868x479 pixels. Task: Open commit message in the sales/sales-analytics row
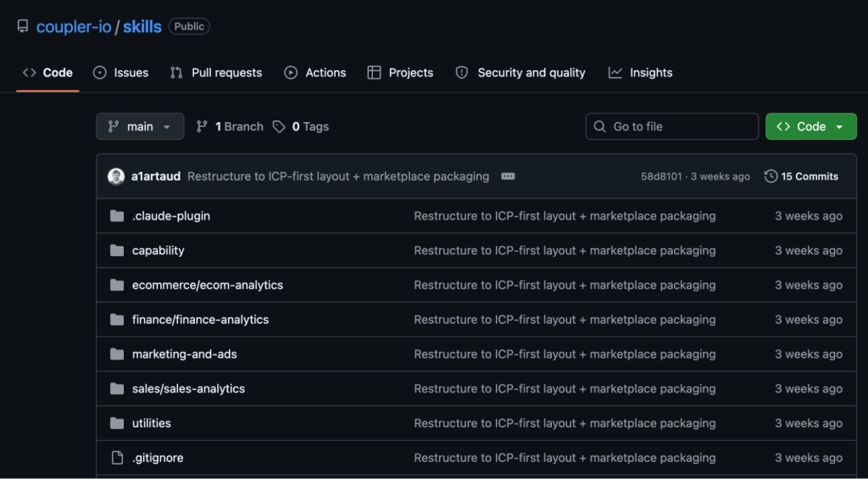click(565, 389)
